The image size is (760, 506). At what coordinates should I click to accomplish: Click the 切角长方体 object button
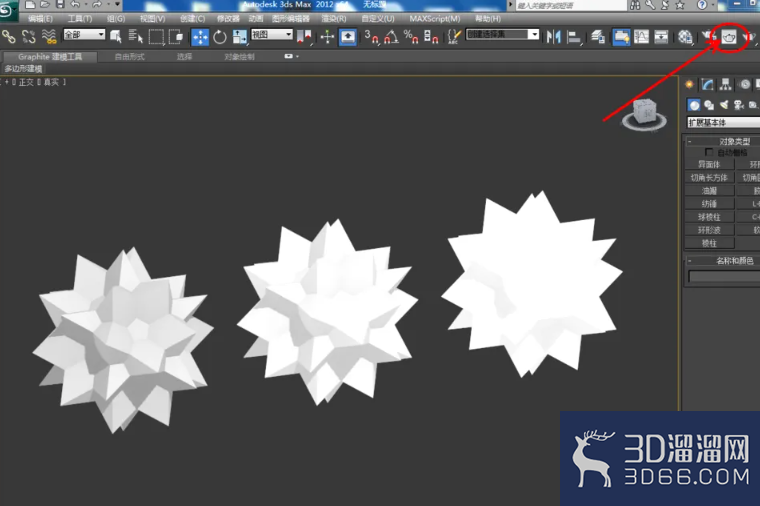pyautogui.click(x=709, y=177)
